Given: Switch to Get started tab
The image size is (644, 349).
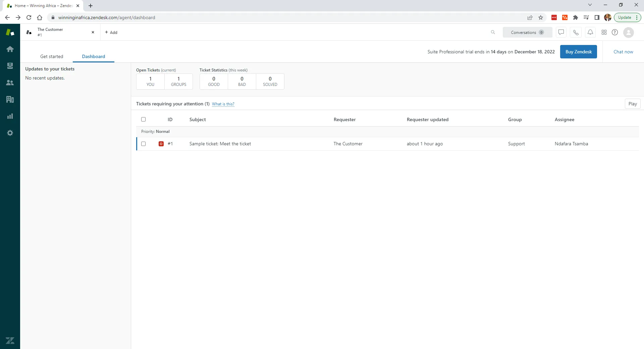Looking at the screenshot, I should [52, 56].
